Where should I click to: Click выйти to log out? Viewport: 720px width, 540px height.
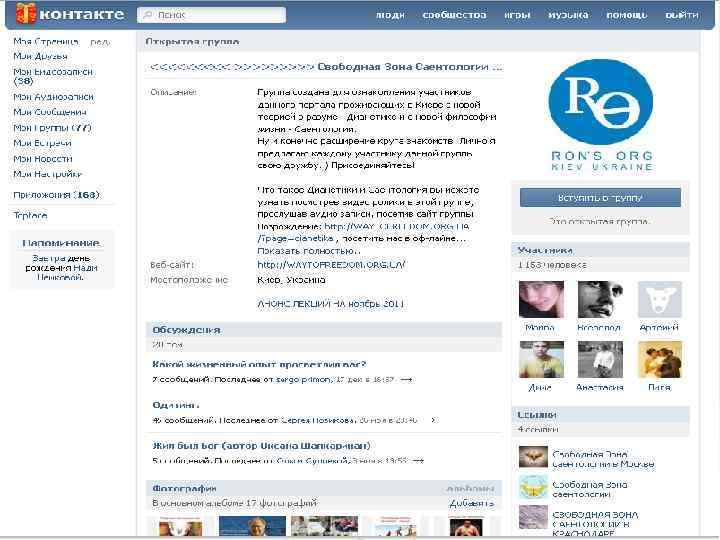point(682,15)
